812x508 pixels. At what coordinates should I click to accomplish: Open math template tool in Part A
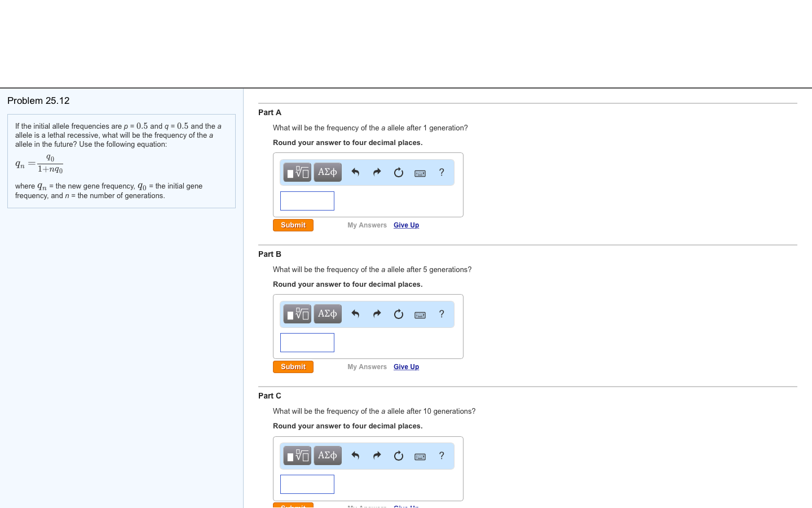coord(297,172)
